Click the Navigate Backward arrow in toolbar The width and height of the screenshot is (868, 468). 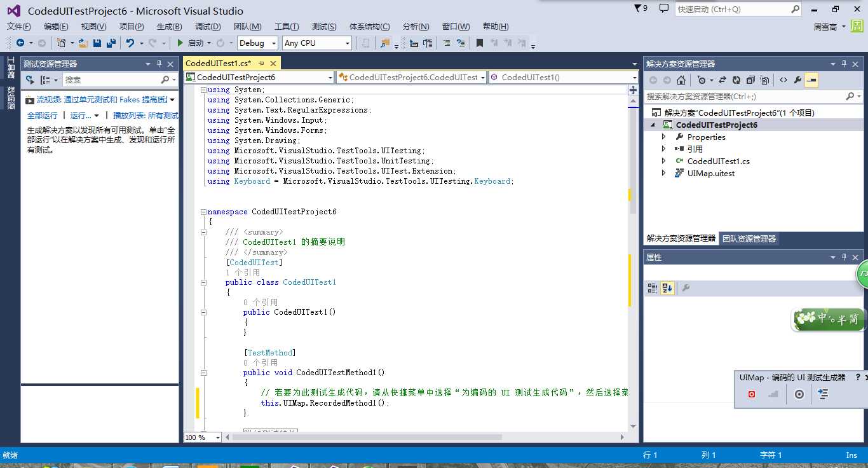pos(20,43)
